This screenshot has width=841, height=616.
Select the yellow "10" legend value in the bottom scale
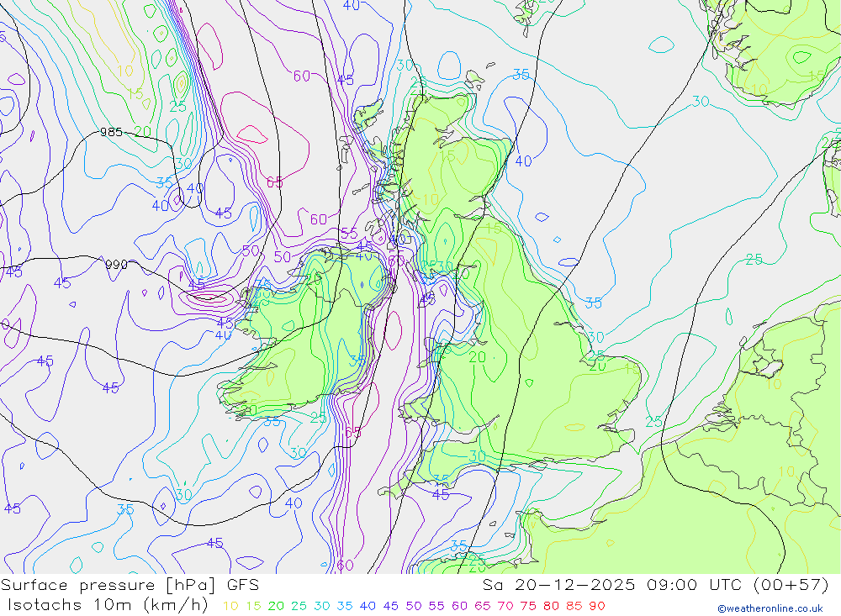(x=230, y=607)
